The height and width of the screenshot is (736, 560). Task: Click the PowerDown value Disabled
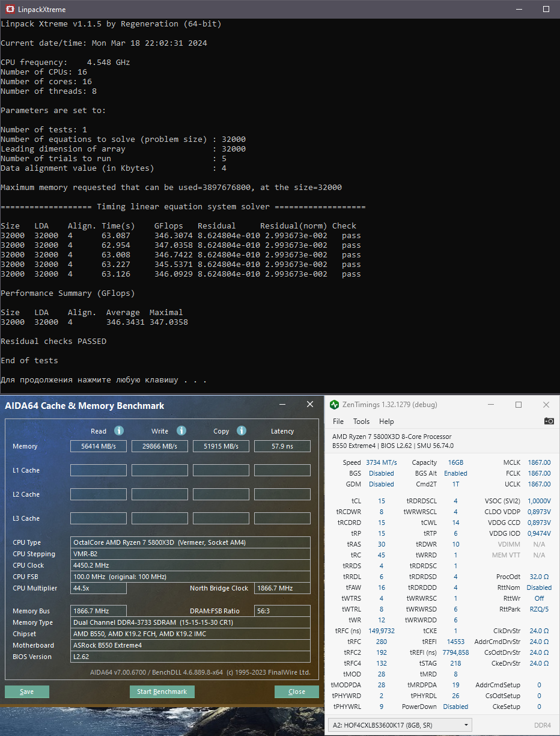(455, 707)
